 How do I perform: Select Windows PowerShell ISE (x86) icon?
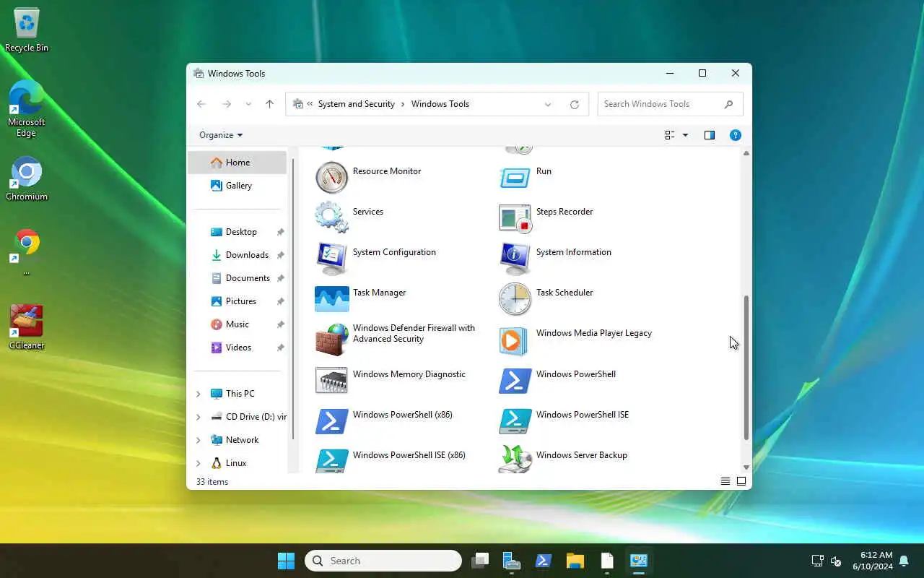[x=332, y=461]
